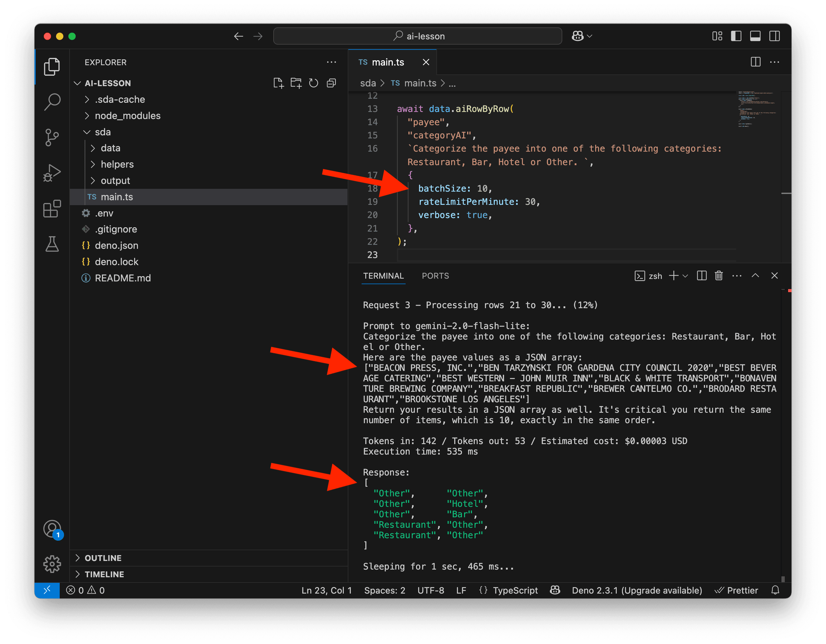Open the Testing flask view

[52, 244]
